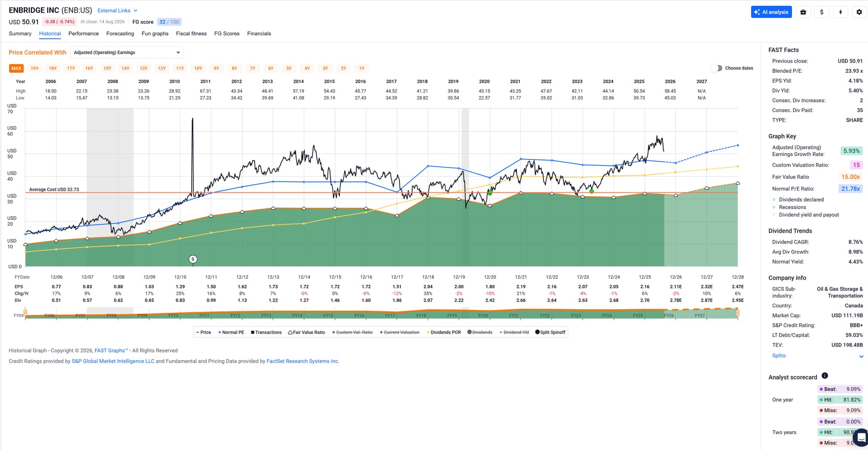
Task: Click the Dividend CAGR 8.76% value
Action: point(855,242)
